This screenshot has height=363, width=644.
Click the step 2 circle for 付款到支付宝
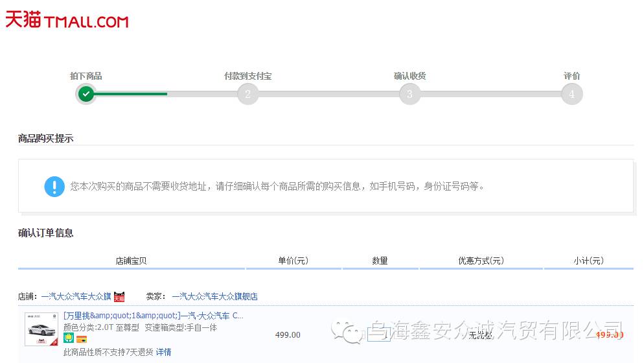click(x=247, y=94)
